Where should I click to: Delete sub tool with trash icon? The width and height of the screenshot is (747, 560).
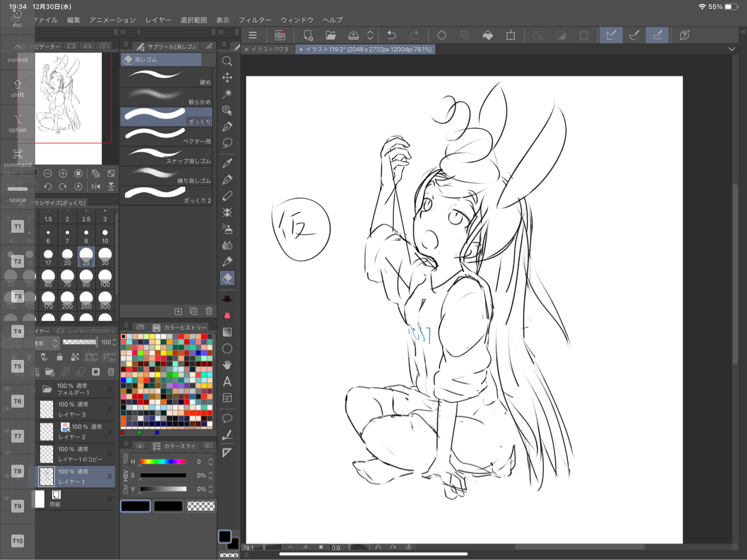(x=209, y=311)
